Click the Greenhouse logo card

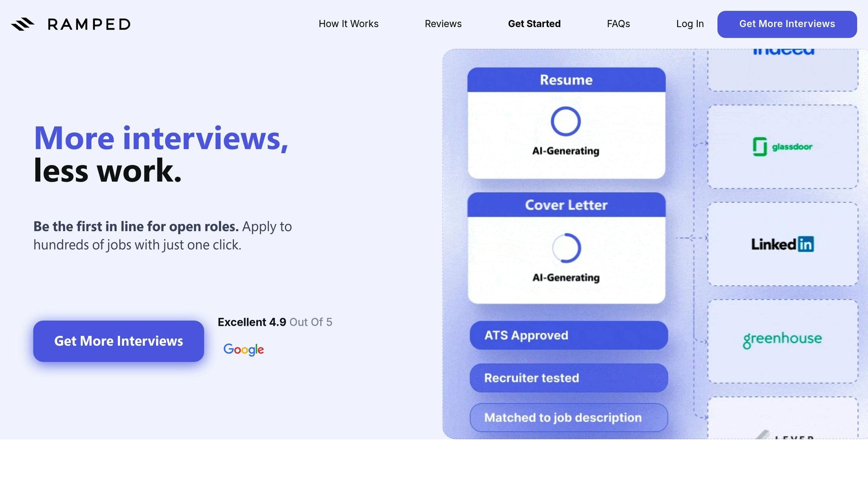point(783,341)
